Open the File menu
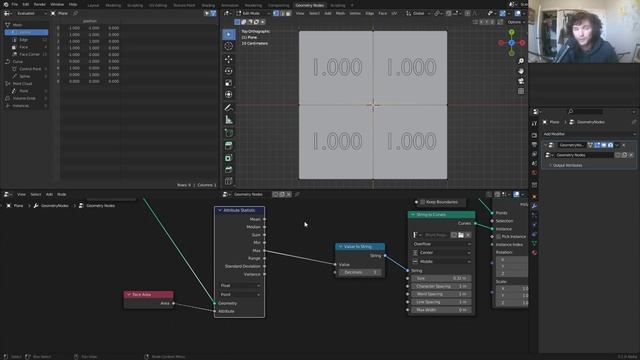The width and height of the screenshot is (640, 360). (15, 4)
